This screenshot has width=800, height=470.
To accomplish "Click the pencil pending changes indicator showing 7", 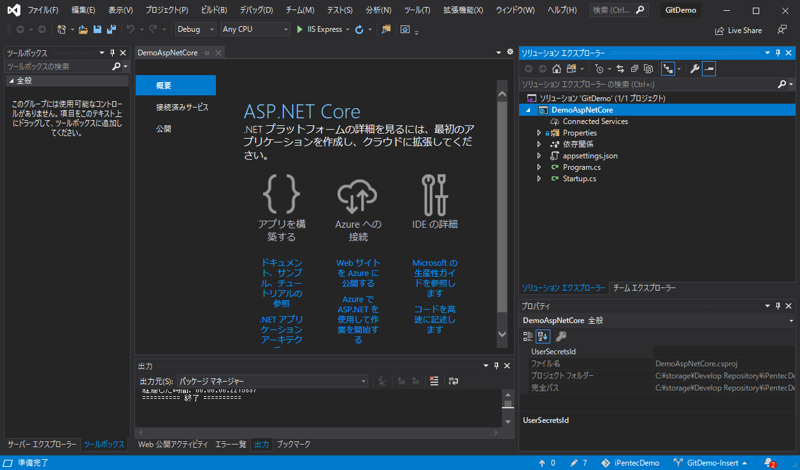I will click(x=579, y=463).
